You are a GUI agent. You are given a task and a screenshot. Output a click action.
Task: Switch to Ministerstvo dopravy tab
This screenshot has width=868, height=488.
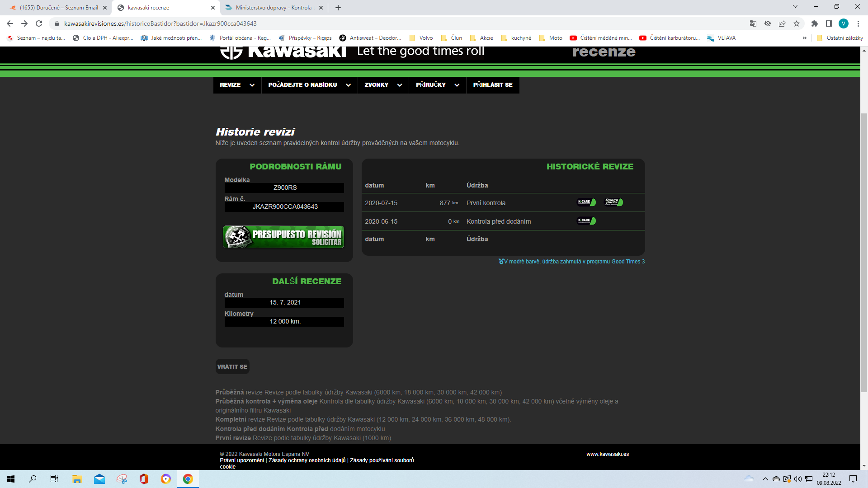point(274,8)
